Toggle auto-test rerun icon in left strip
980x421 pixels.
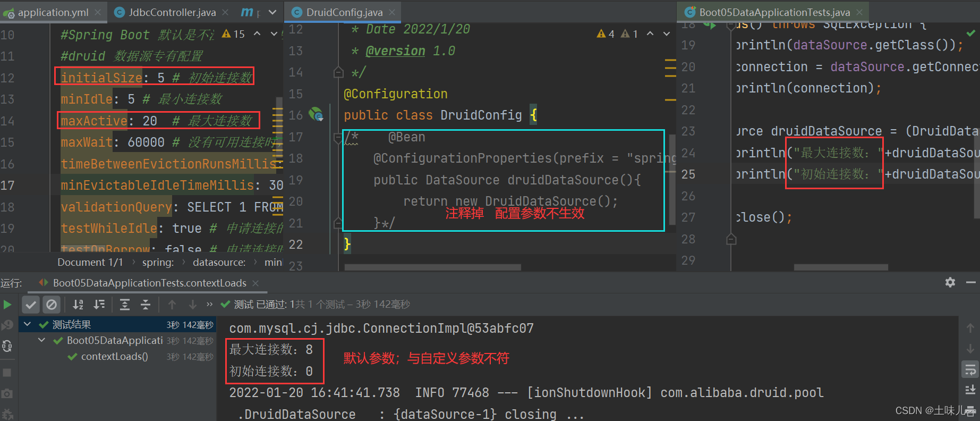click(7, 346)
